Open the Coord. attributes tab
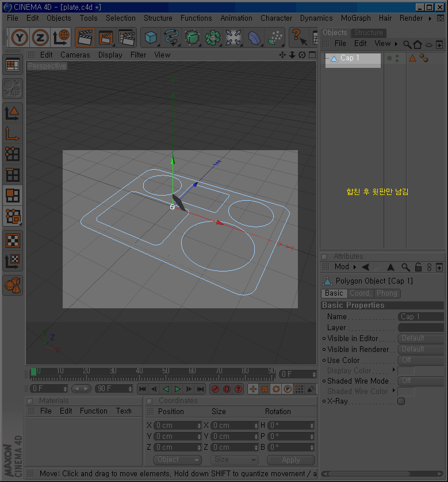Viewport: 448px width, 482px height. [361, 293]
